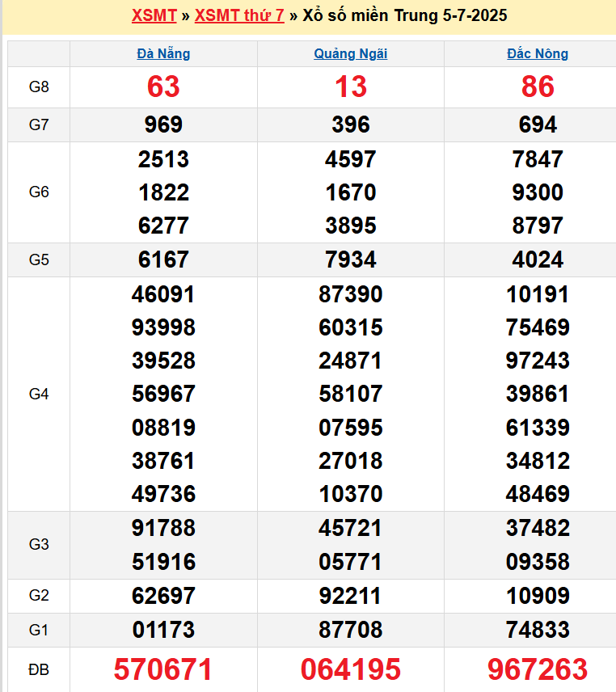Screen dimensions: 616x692
Task: Click G6 number 1822
Action: [163, 193]
